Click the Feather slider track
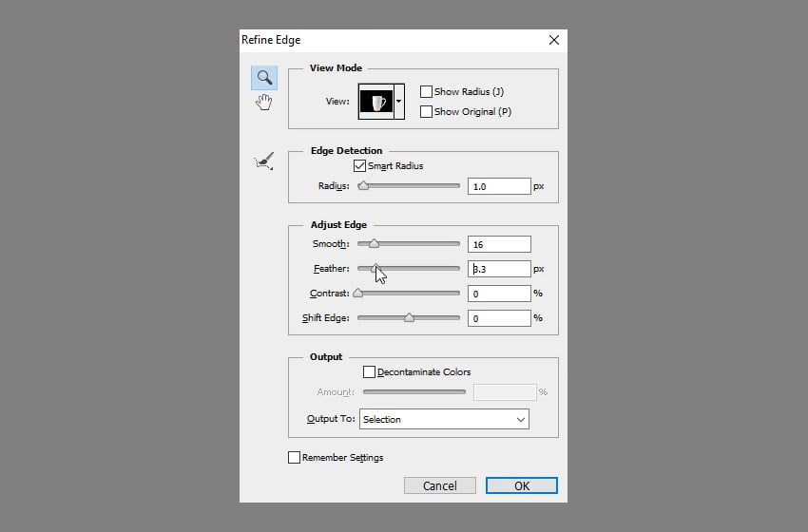Viewport: 808px width, 532px height. pyautogui.click(x=409, y=268)
